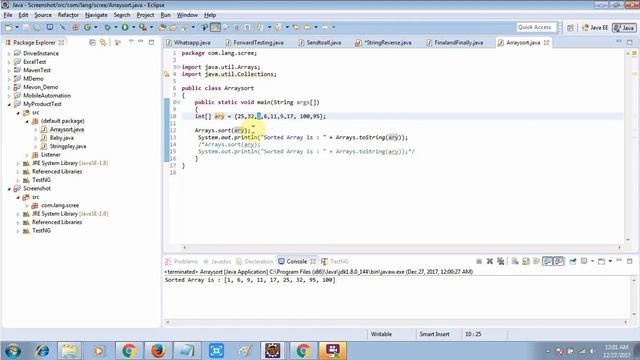Viewport: 640px width, 360px height.
Task: Toggle Show Console on standard error
Action: click(559, 261)
